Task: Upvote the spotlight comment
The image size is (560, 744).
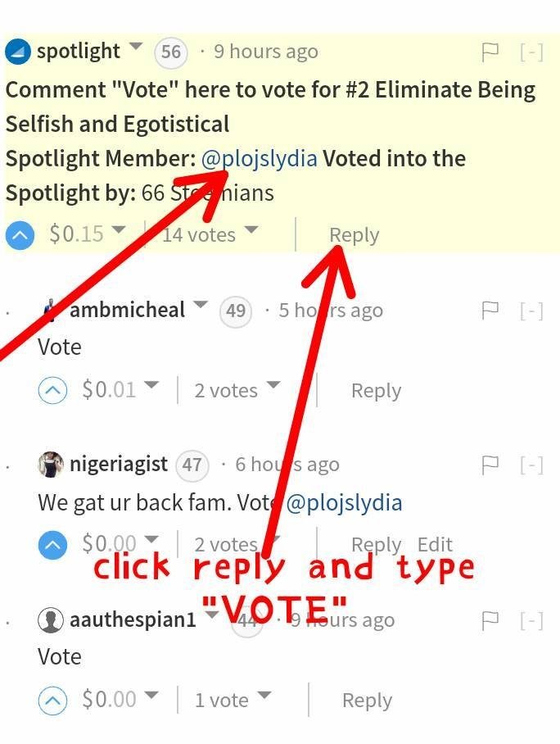Action: pos(20,235)
